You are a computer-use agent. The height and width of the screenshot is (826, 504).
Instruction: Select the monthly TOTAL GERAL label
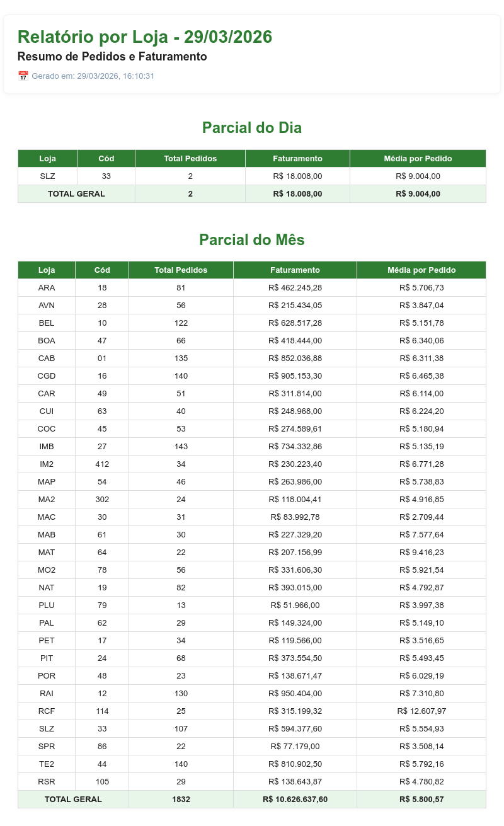(73, 800)
